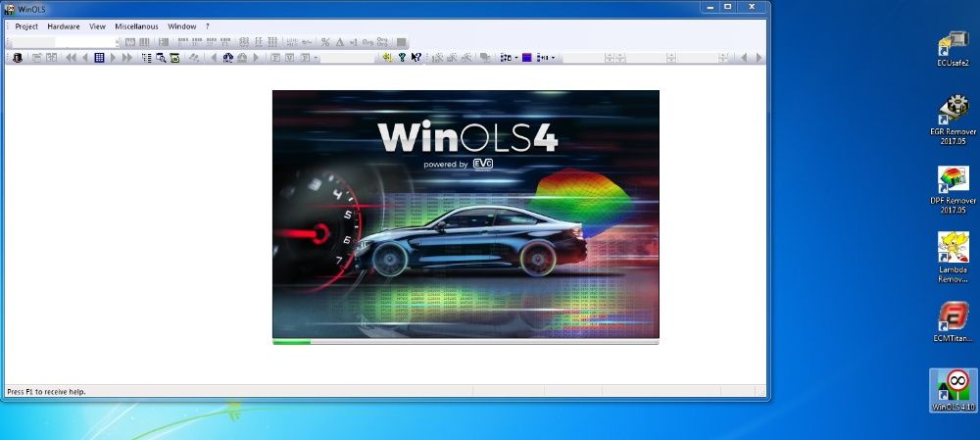Click the column display icon right of blue square
Image resolution: width=980 pixels, height=440 pixels.
pyautogui.click(x=543, y=58)
